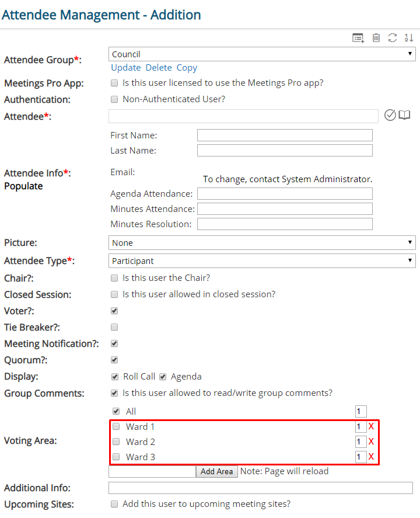Uncheck the Agenda display checkbox
Screen dimensions: 420x518
(163, 377)
